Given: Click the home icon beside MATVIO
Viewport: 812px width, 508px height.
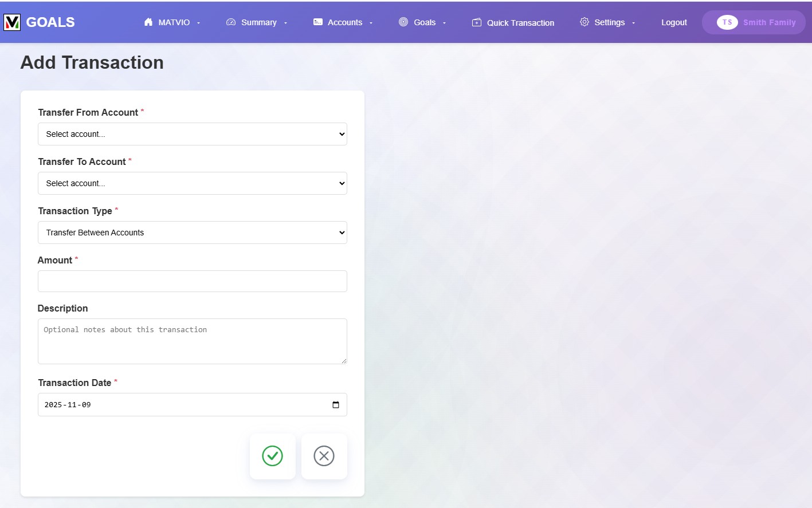Looking at the screenshot, I should point(148,22).
